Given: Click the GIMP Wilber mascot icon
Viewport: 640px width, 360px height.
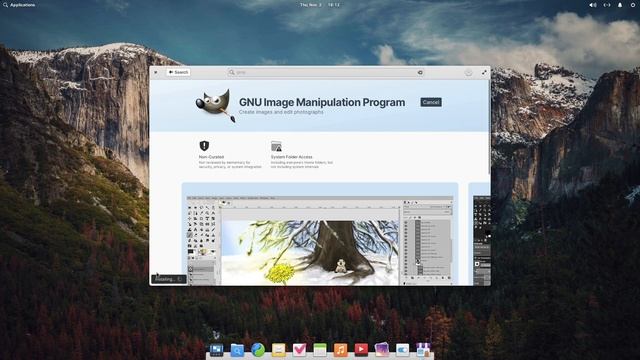Looking at the screenshot, I should click(x=215, y=105).
